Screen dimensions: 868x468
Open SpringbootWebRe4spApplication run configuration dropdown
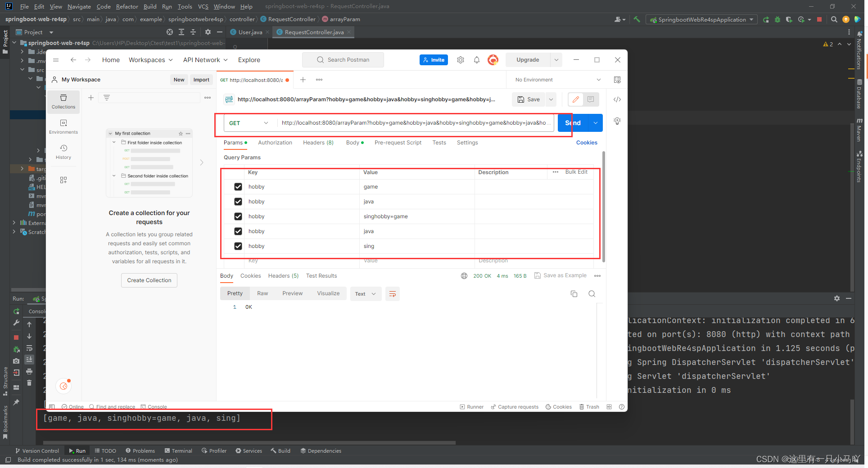click(701, 19)
